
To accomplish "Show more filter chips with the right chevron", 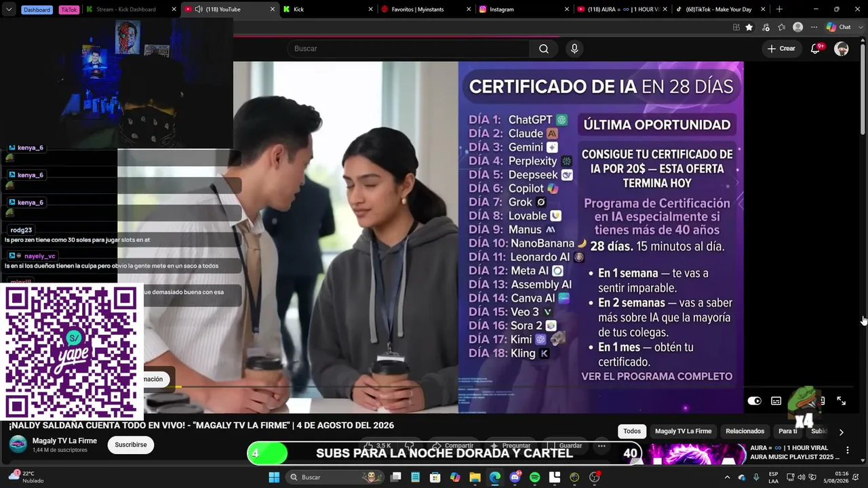I will coord(841,432).
